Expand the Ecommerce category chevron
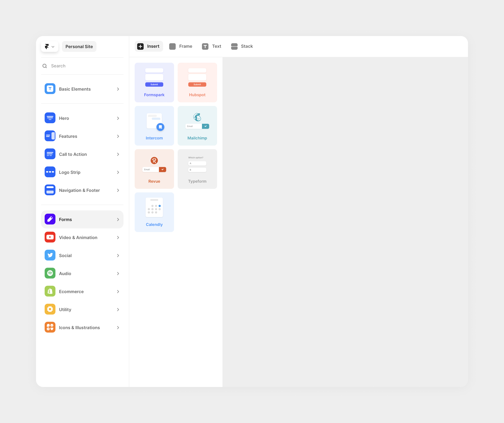 [x=118, y=291]
